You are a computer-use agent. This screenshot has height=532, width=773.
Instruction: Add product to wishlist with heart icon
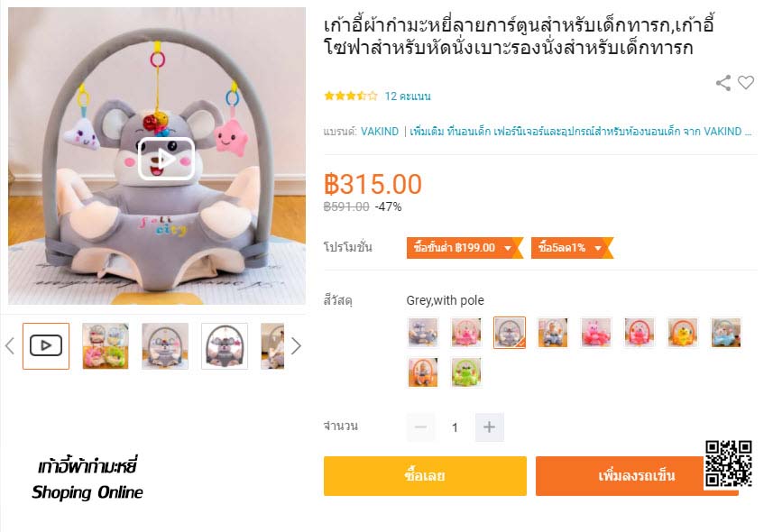point(745,82)
